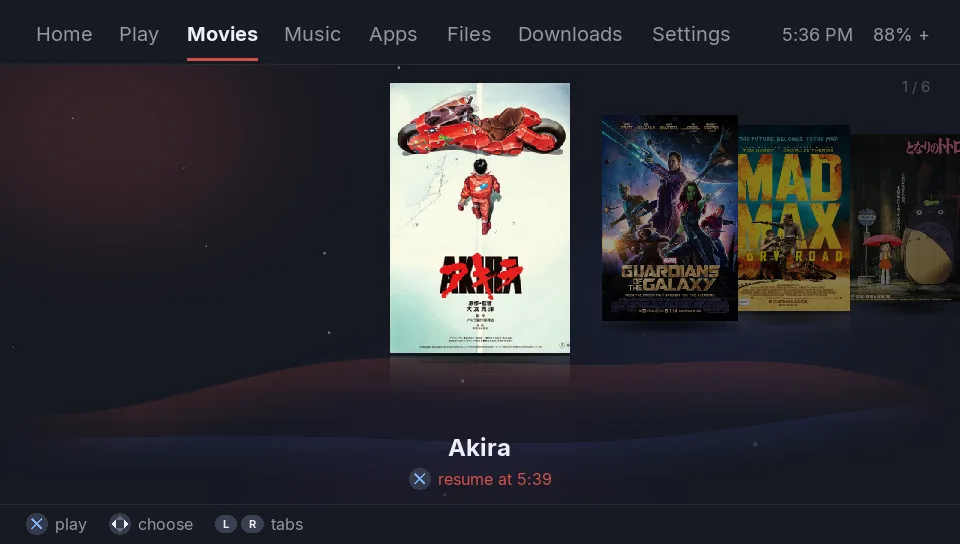Choose the Guardians of the Galaxy poster
This screenshot has height=544, width=960.
point(670,218)
